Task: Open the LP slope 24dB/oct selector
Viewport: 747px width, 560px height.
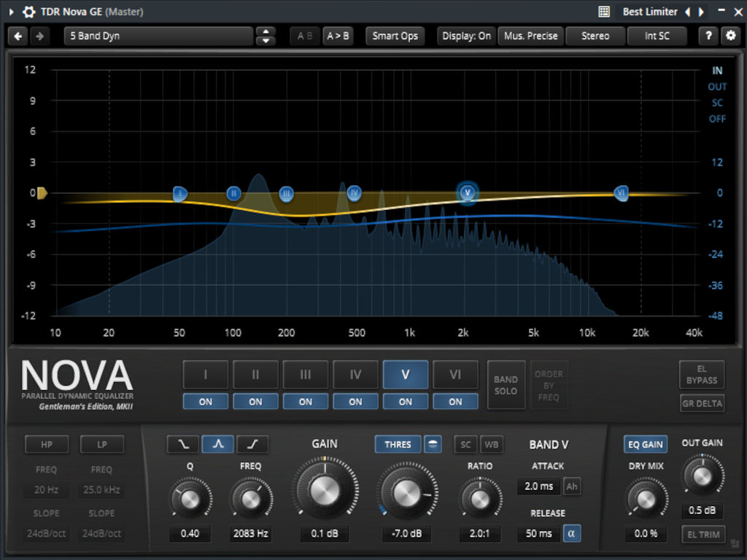Action: (101, 533)
